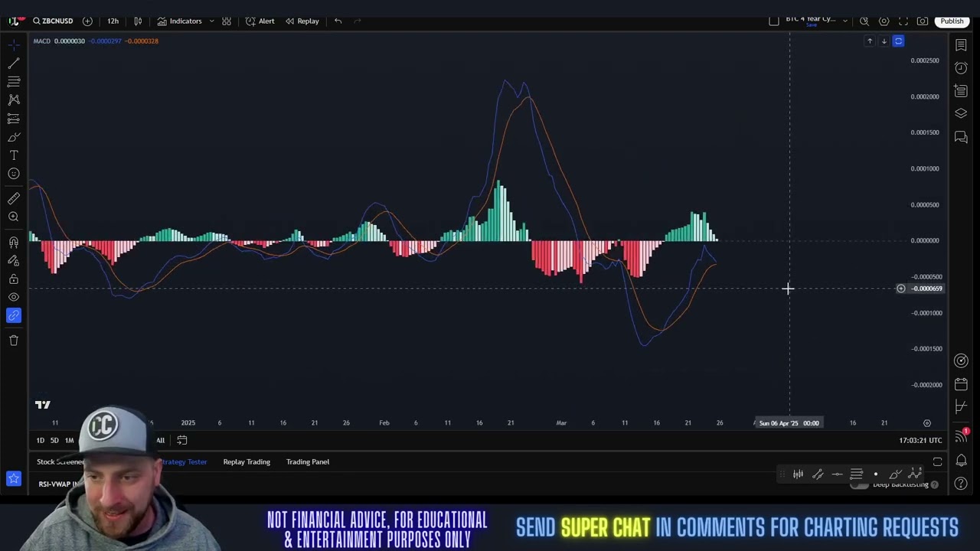Image resolution: width=980 pixels, height=551 pixels.
Task: Select the brush drawing tool
Action: coord(14,137)
